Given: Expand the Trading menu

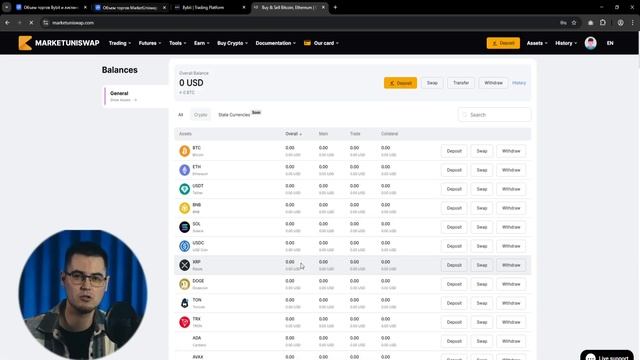Looking at the screenshot, I should [x=120, y=43].
